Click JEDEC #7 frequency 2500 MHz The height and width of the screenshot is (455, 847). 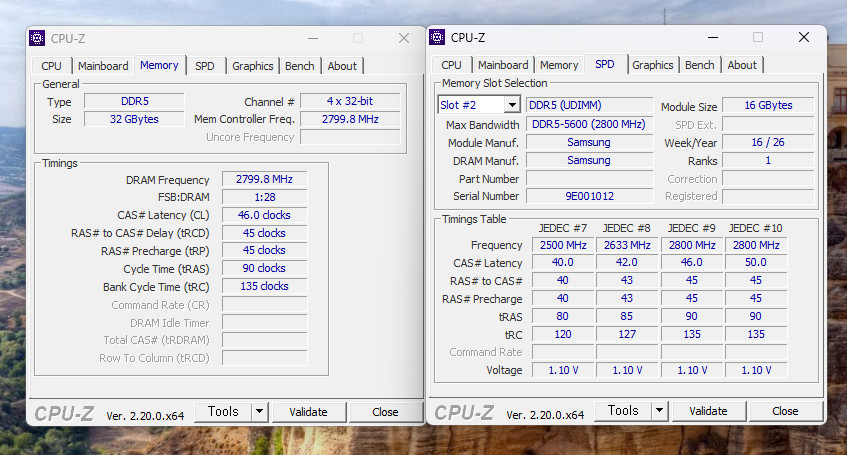pos(563,245)
